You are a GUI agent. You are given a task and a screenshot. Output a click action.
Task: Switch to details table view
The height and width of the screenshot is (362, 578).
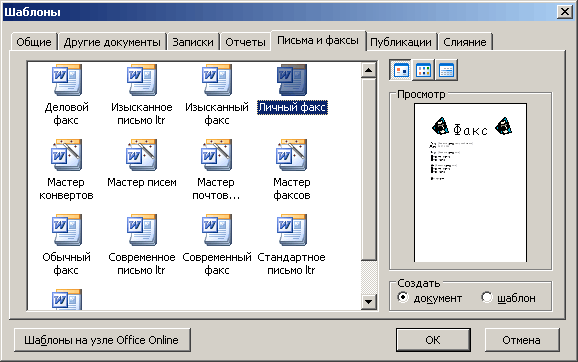(446, 70)
